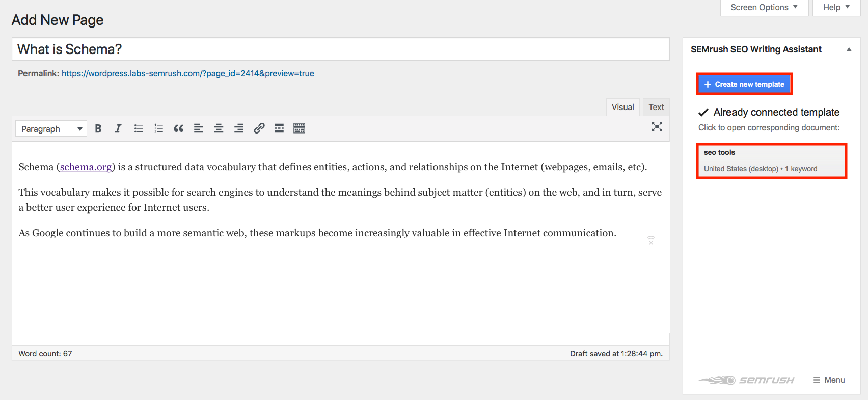Click paragraph starting 'This vocabulary makes'
Screen dimensions: 868x400
pos(340,200)
